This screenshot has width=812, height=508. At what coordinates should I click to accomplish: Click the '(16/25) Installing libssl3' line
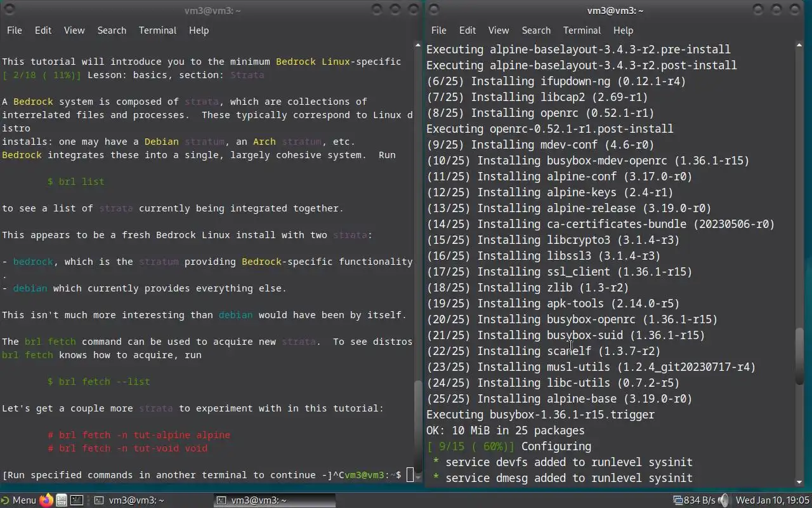coord(544,256)
